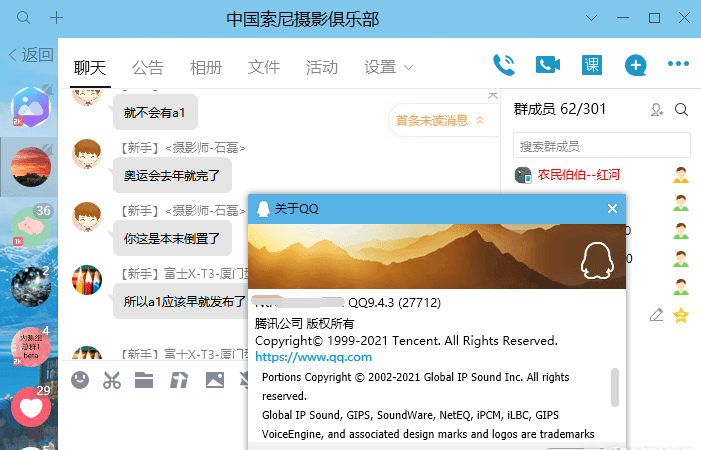Click message bubble 奥运会去年就完了
Screen dimensions: 701x450
click(172, 175)
